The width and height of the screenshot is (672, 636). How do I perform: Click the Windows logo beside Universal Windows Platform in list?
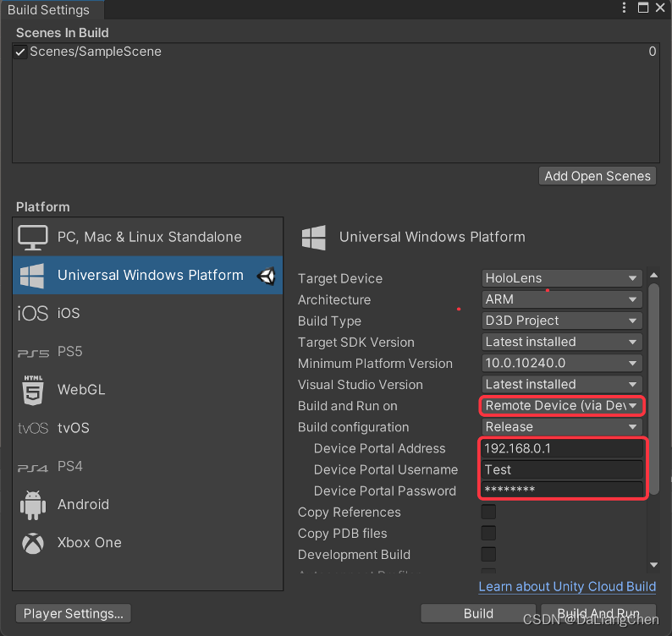[x=32, y=276]
